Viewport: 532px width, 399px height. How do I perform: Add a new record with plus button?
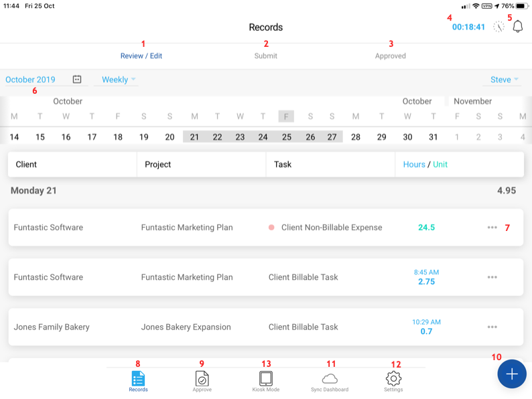pos(512,374)
